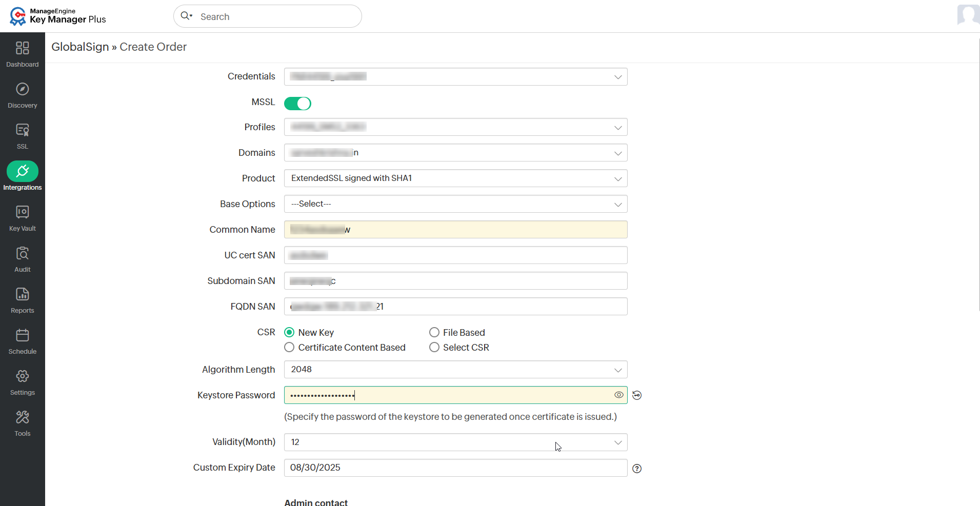Expand the Credentials dropdown
The height and width of the screenshot is (506, 980).
click(456, 77)
